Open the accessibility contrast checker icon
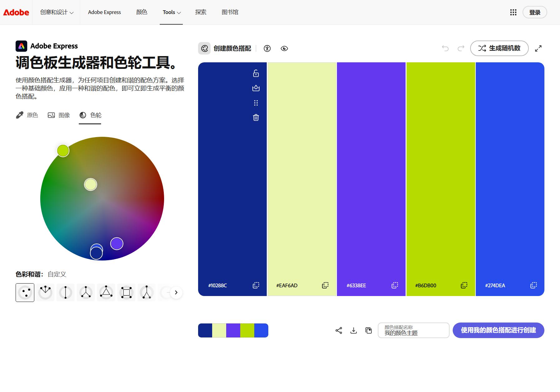Image resolution: width=560 pixels, height=392 pixels. point(267,48)
